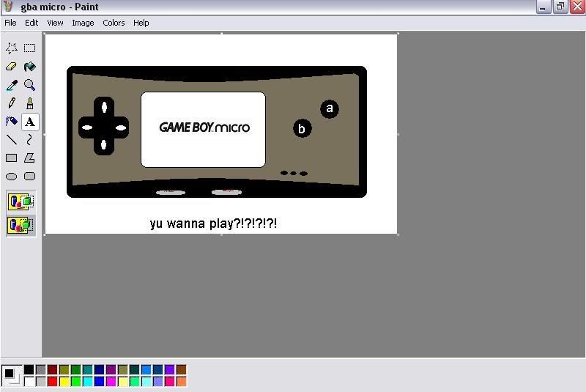Image resolution: width=586 pixels, height=392 pixels.
Task: Click the canvas bottom-right resize handle
Action: [398, 234]
